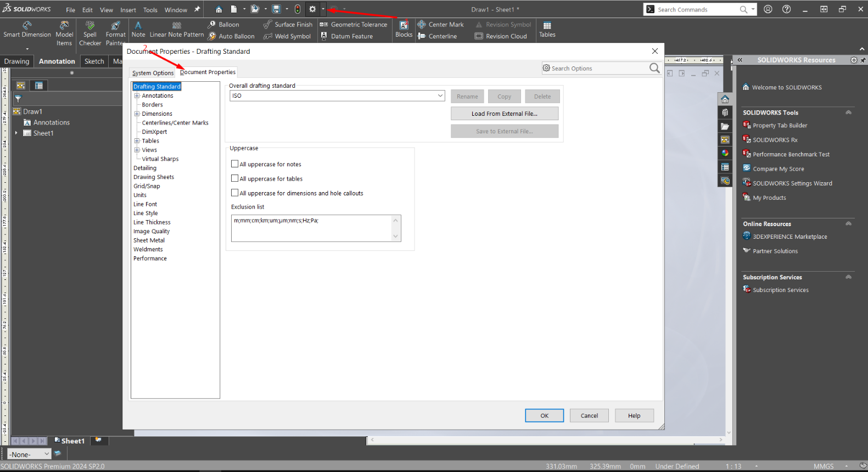Select the Balloon annotation tool
Viewport: 868px width, 472px height.
pyautogui.click(x=223, y=25)
